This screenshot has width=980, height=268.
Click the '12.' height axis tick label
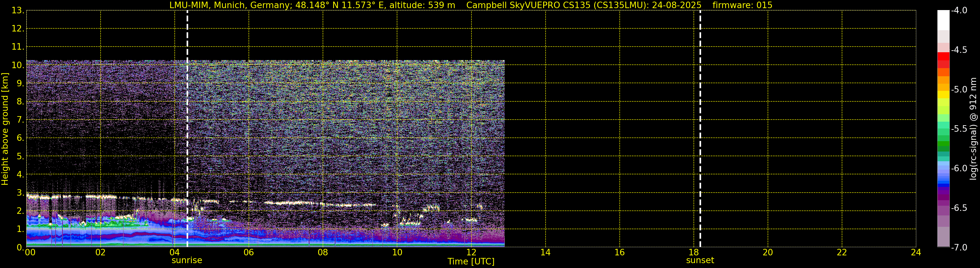tap(18, 29)
